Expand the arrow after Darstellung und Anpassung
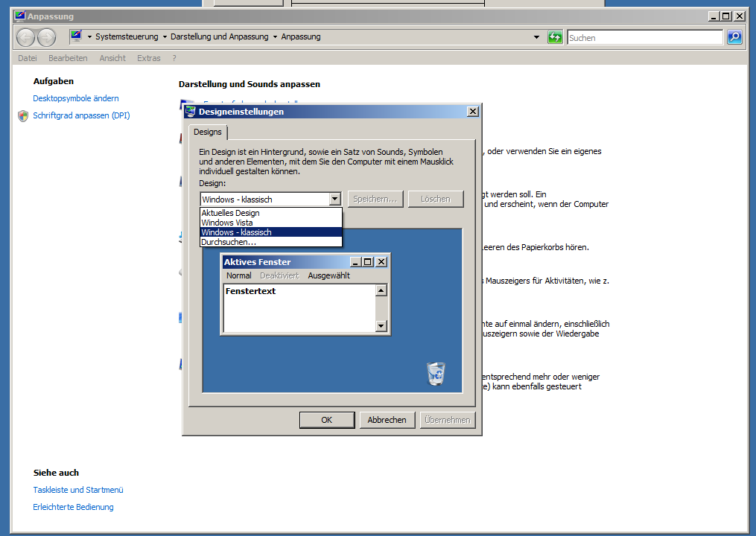The image size is (756, 536). coord(275,37)
